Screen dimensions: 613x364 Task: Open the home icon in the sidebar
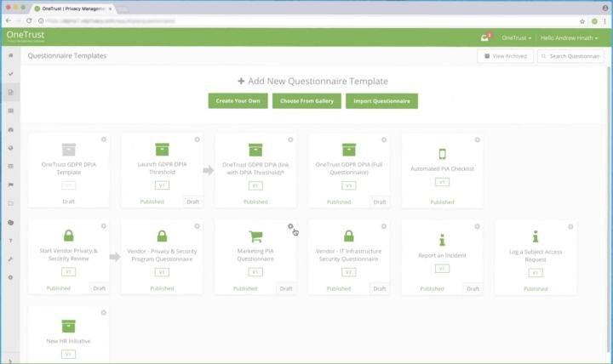10,55
